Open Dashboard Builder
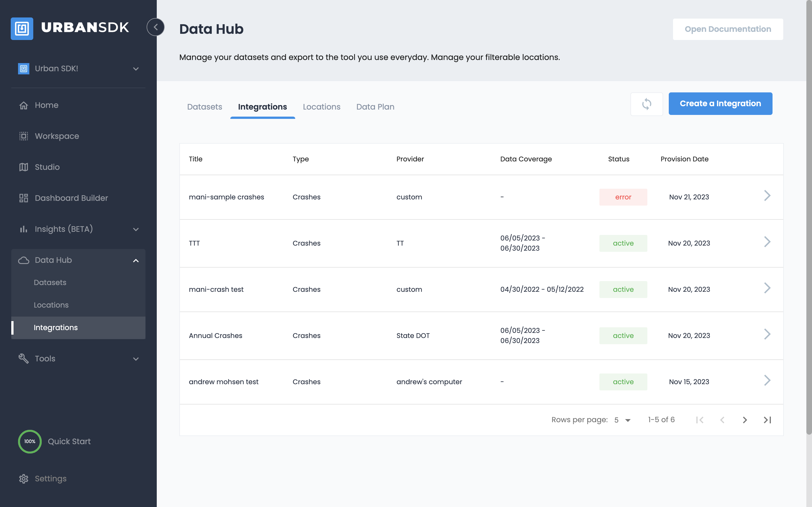812x507 pixels. pyautogui.click(x=71, y=198)
